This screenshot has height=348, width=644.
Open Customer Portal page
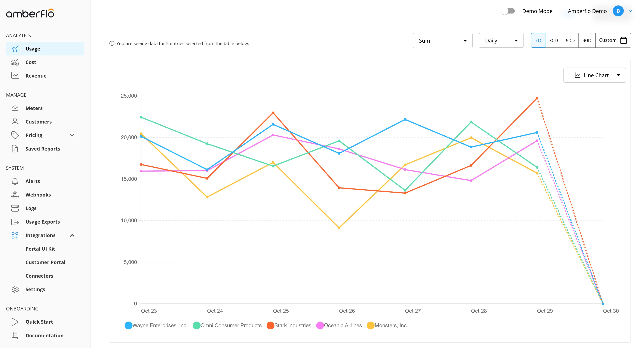(x=45, y=262)
